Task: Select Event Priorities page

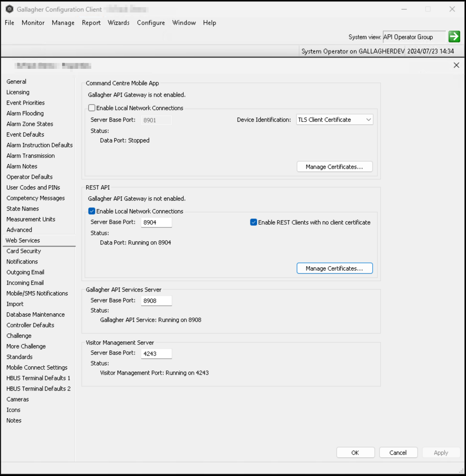Action: pos(26,103)
